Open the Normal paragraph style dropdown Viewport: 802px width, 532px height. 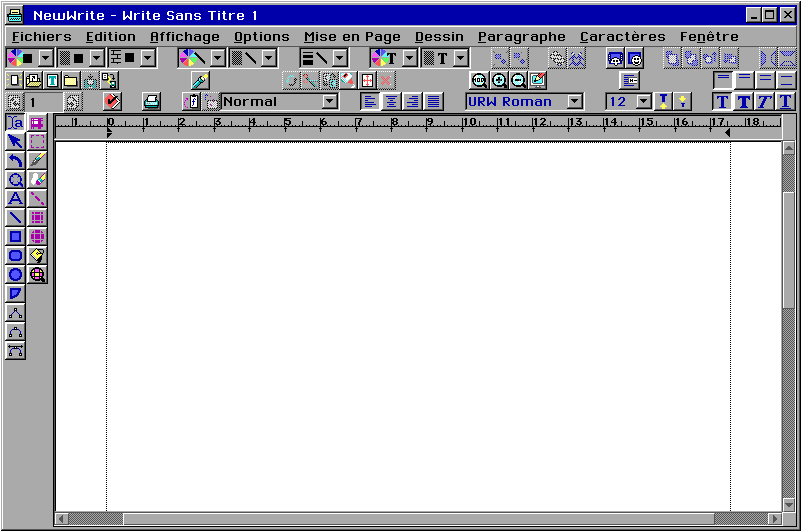[330, 101]
